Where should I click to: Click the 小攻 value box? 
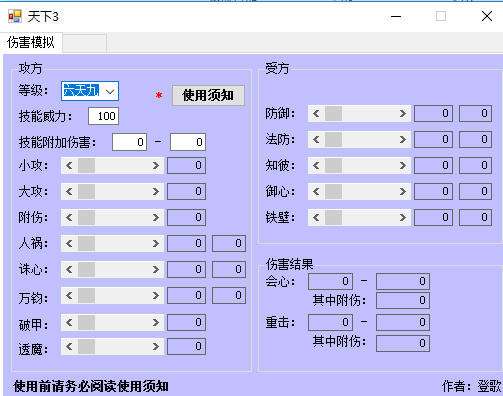pyautogui.click(x=186, y=166)
